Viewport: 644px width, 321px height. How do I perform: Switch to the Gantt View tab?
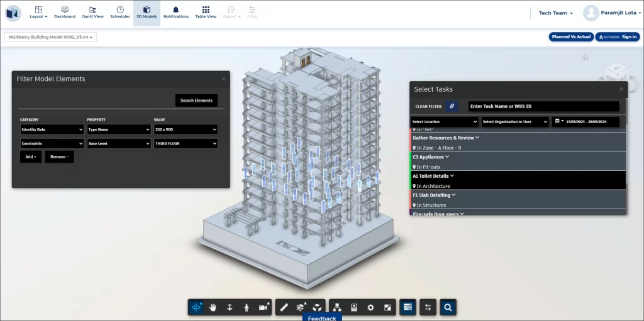[x=92, y=13]
